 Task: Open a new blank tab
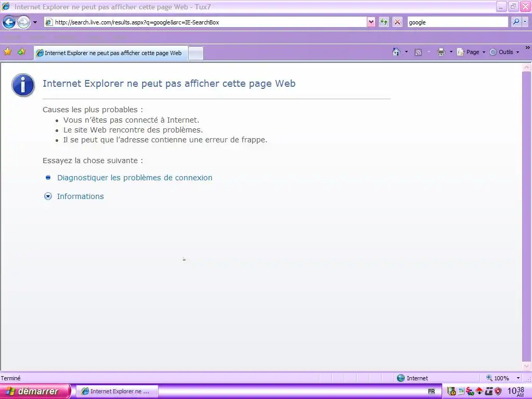(x=196, y=54)
